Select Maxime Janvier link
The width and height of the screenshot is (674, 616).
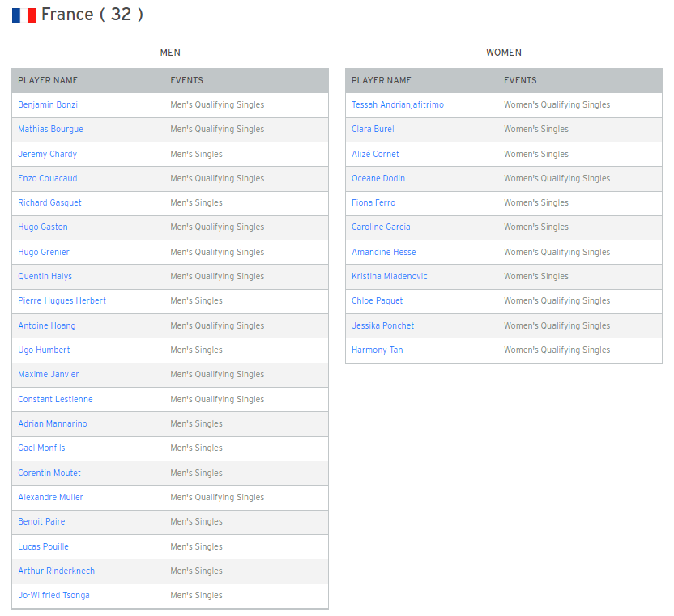(x=49, y=375)
